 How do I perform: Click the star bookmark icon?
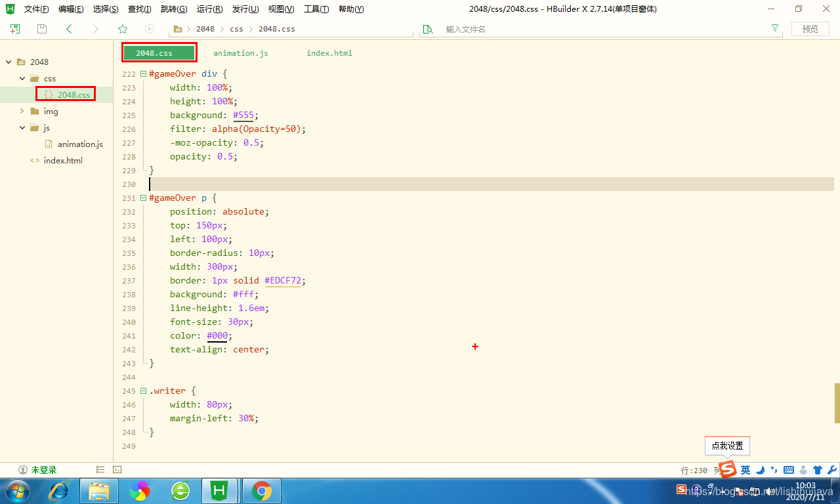(x=123, y=29)
